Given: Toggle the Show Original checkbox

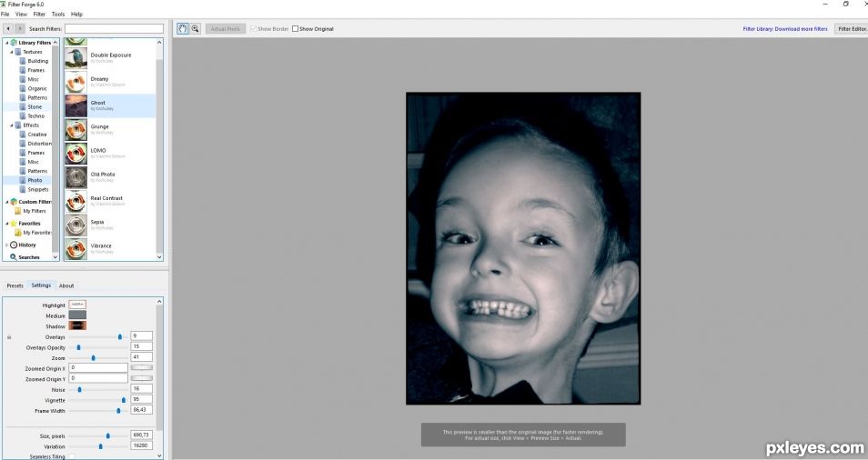Looking at the screenshot, I should (x=295, y=29).
